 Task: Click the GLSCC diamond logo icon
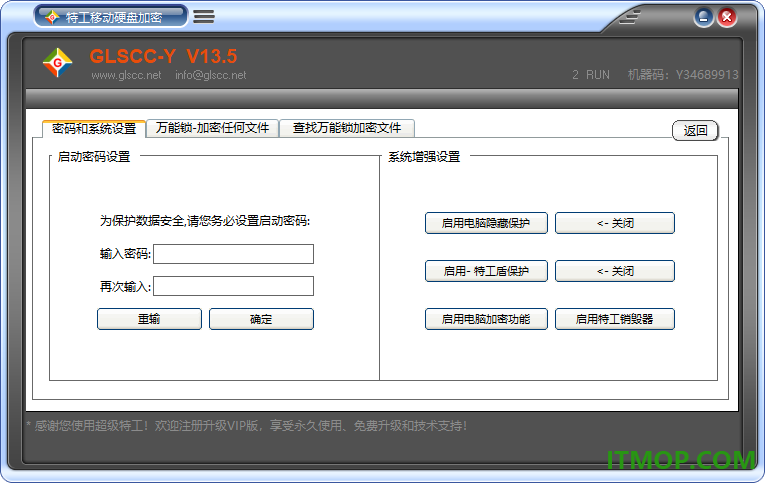point(58,62)
